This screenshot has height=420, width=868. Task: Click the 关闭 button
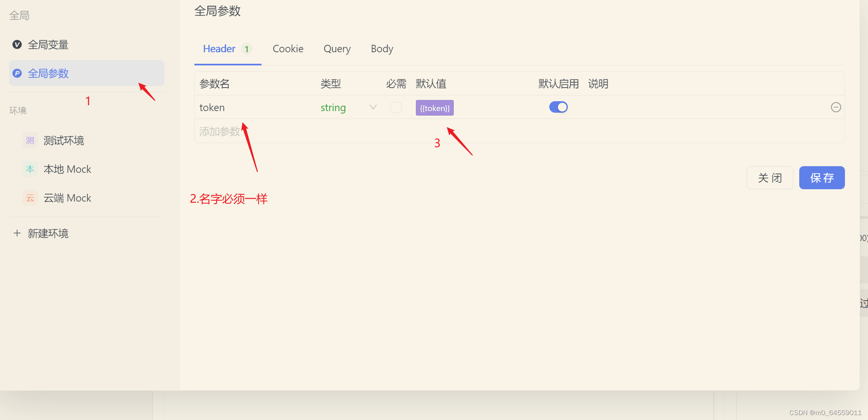click(770, 178)
